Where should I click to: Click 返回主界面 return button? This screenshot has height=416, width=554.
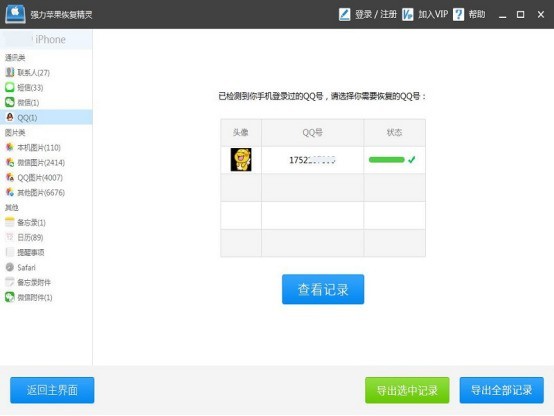[x=52, y=390]
